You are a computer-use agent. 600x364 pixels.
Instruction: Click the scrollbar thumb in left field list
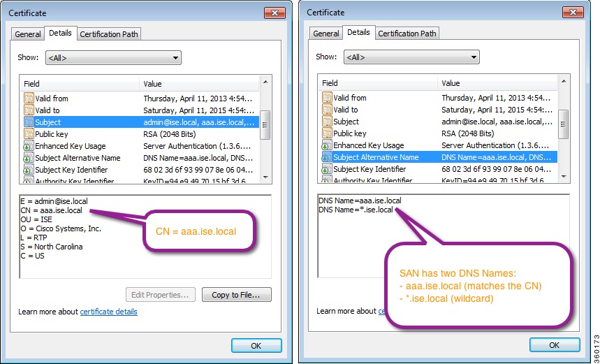click(265, 125)
